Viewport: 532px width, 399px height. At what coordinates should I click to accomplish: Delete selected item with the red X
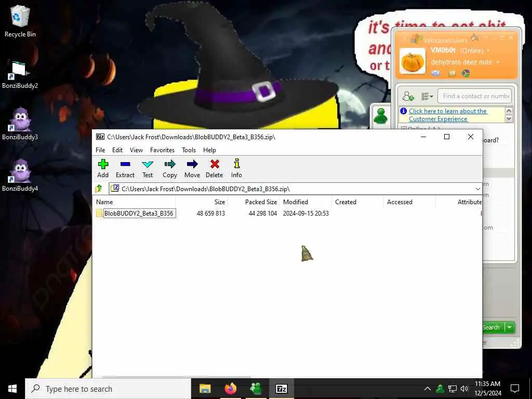215,168
